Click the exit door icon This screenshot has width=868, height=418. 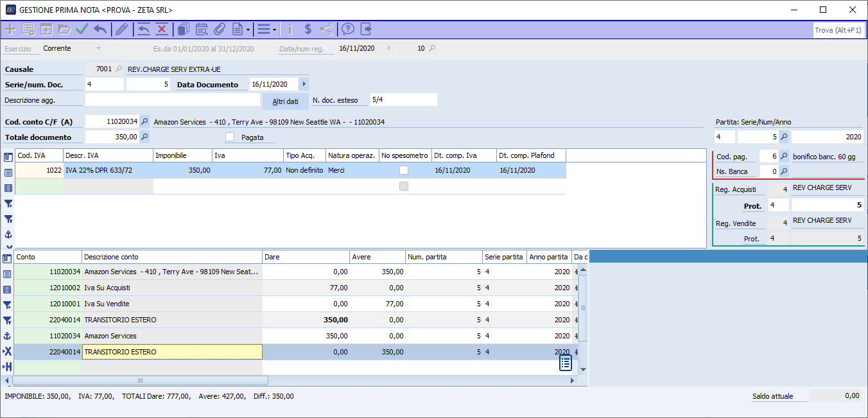[366, 29]
